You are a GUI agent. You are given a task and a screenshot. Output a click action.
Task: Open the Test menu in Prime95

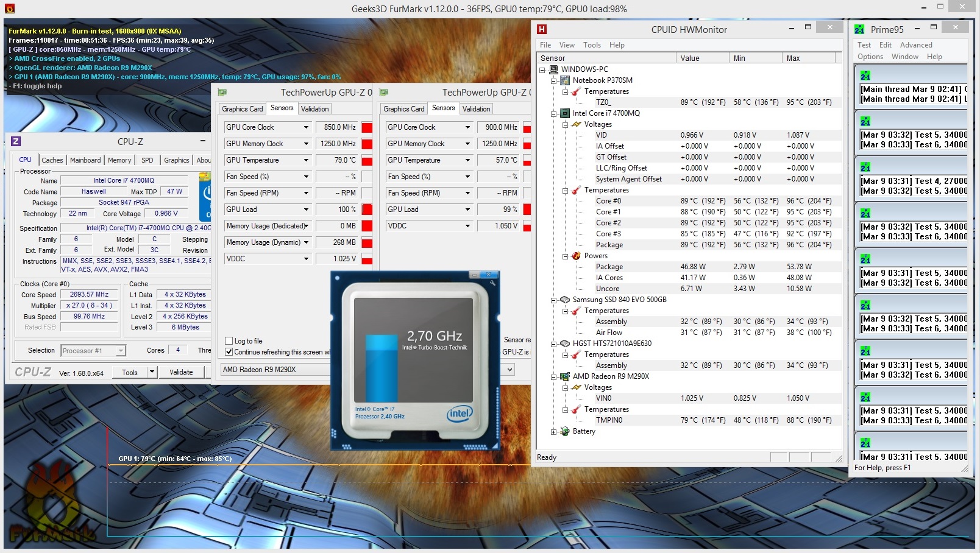tap(864, 45)
